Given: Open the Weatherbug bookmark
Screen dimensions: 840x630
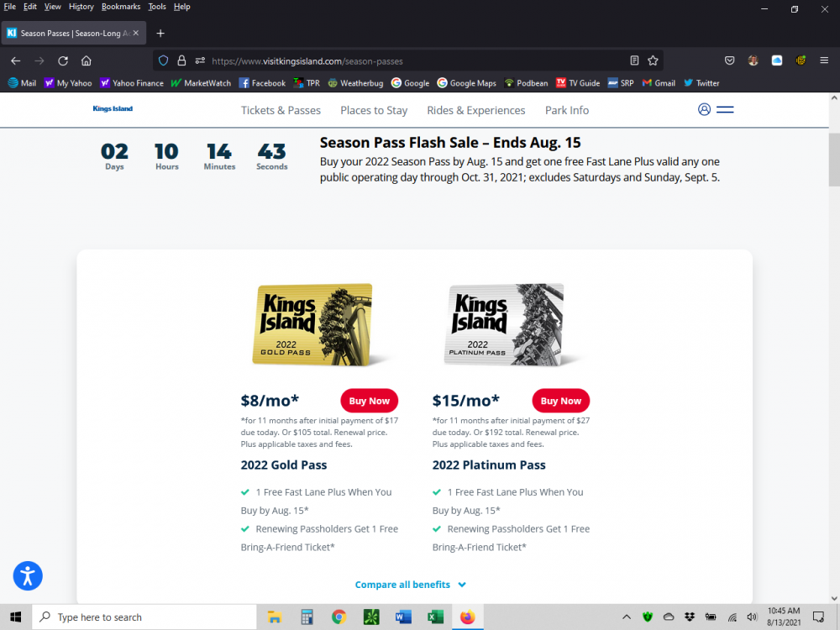Looking at the screenshot, I should (x=355, y=83).
